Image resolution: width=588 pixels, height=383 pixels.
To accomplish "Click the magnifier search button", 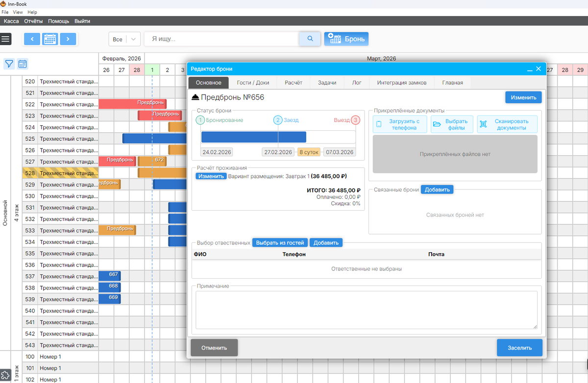I will (x=310, y=39).
